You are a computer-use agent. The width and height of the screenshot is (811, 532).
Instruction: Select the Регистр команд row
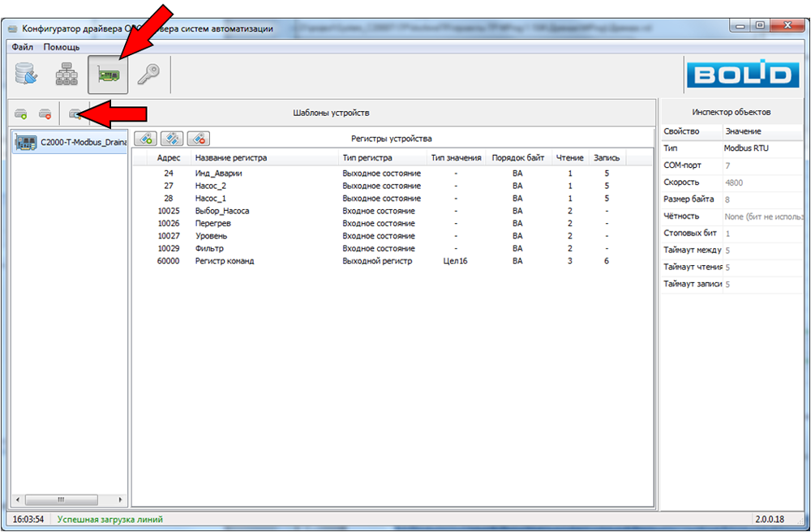(224, 261)
